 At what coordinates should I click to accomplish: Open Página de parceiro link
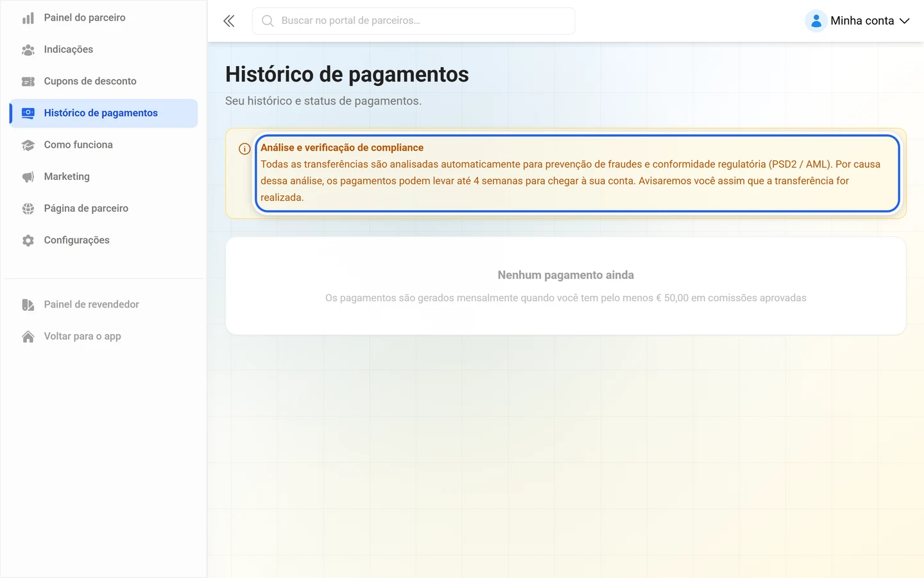point(104,209)
